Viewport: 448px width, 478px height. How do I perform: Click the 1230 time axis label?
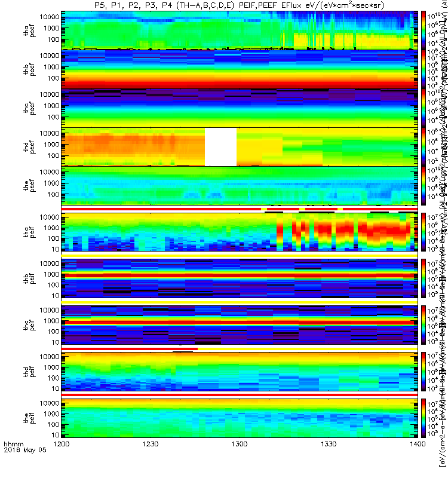point(151,444)
